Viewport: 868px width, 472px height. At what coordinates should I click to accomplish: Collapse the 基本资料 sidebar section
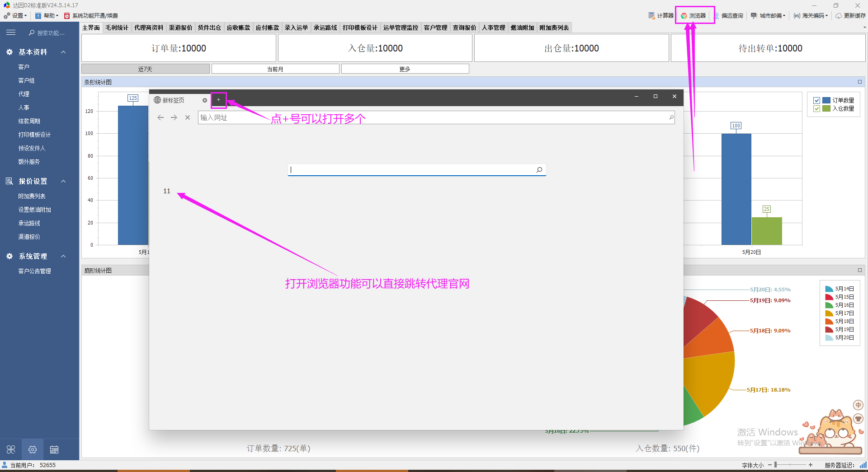63,52
